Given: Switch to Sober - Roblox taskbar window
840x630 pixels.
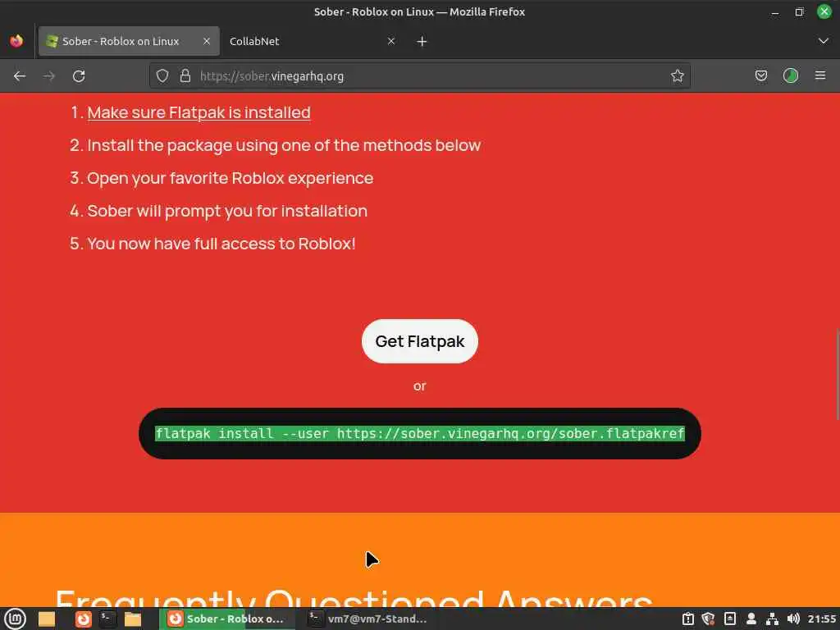Looking at the screenshot, I should (x=227, y=619).
